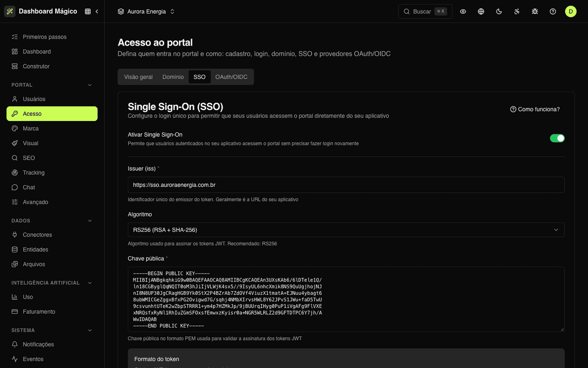Collapse the sidebar with the left chevron
The width and height of the screenshot is (588, 368).
pyautogui.click(x=97, y=11)
